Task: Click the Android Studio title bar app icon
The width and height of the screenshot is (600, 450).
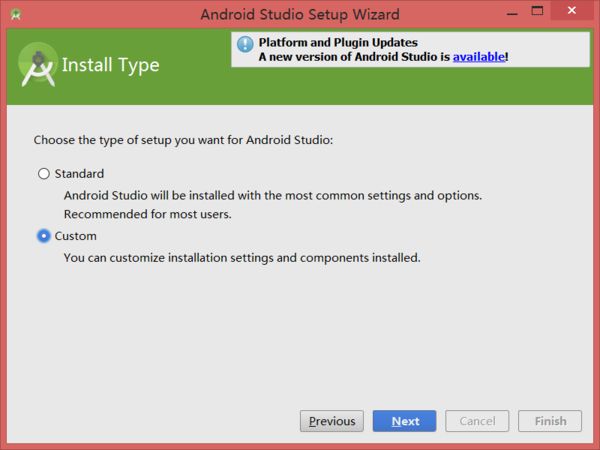Action: (x=16, y=15)
